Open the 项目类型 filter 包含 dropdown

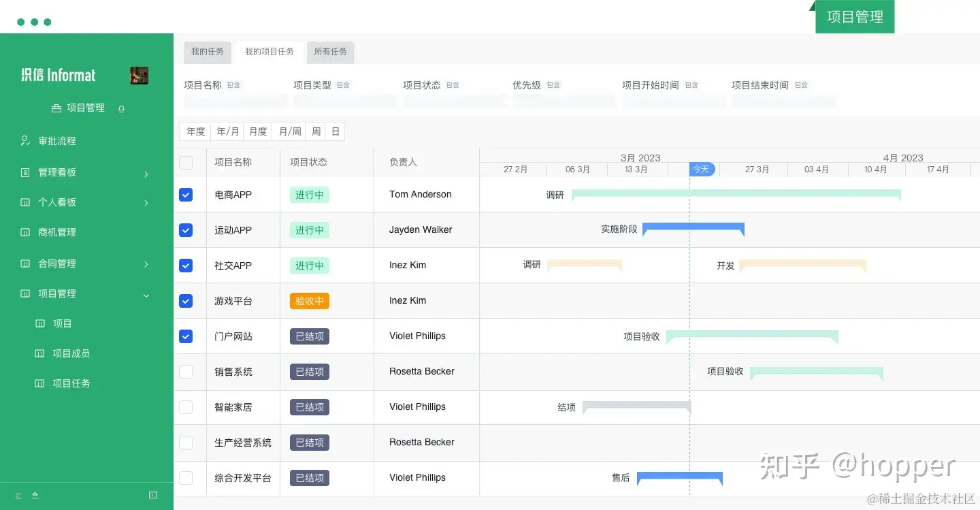[x=343, y=85]
